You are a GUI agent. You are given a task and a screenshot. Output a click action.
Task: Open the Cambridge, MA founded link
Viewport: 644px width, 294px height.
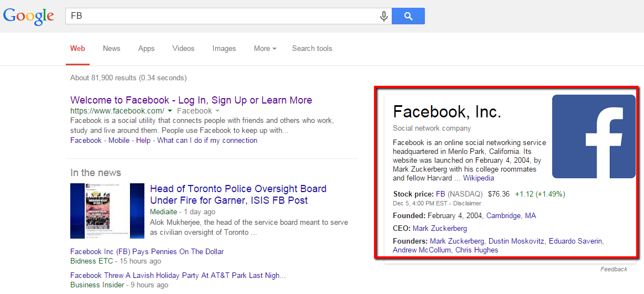click(x=511, y=216)
